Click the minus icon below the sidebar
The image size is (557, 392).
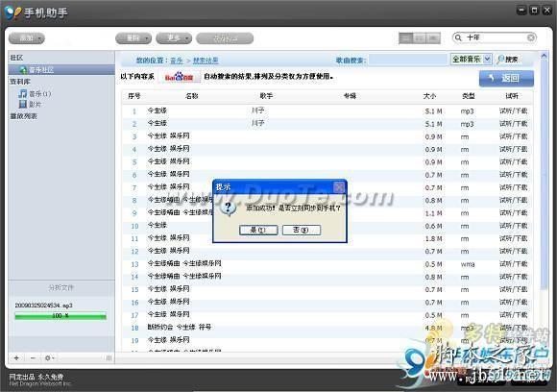(33, 357)
